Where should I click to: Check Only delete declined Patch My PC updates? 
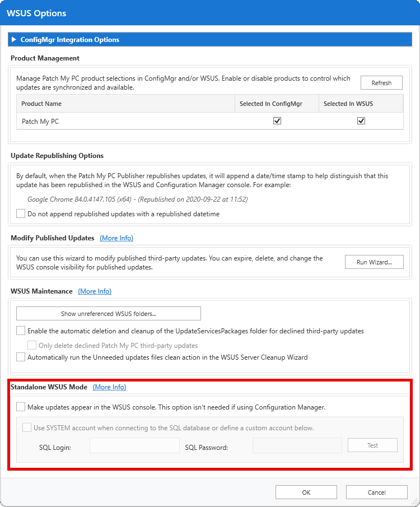[32, 345]
